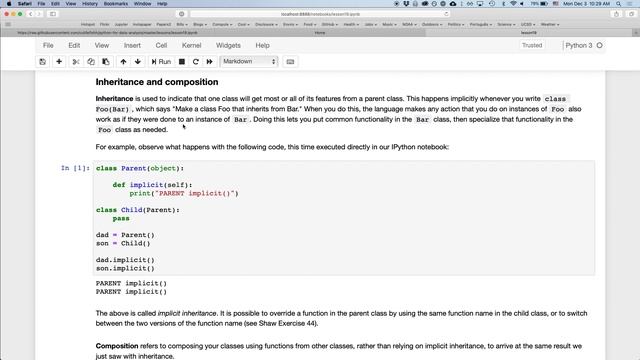
Task: Open the Safari share button
Action: [x=616, y=14]
